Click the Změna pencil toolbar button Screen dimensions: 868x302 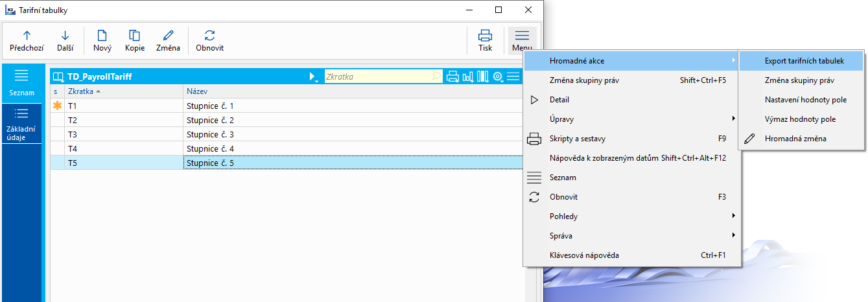tap(168, 41)
